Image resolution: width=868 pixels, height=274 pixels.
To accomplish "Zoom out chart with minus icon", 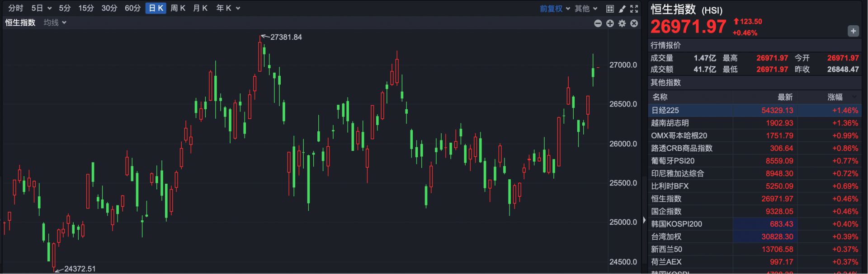I will tap(598, 23).
